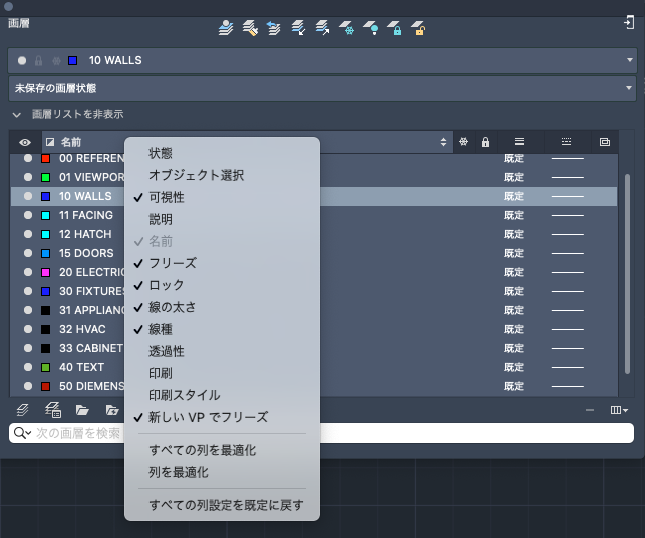Click the new layer group folder icon
Viewport: 645px width, 538px height.
pos(82,410)
